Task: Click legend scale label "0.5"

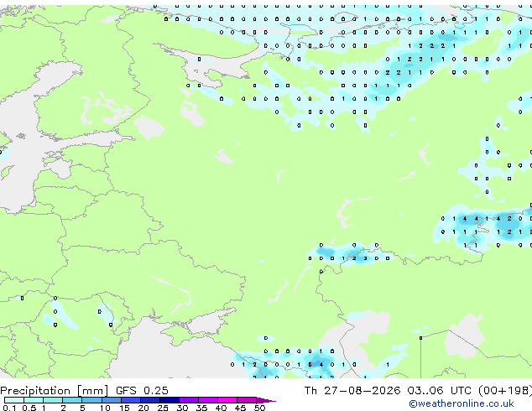Action: point(29,408)
